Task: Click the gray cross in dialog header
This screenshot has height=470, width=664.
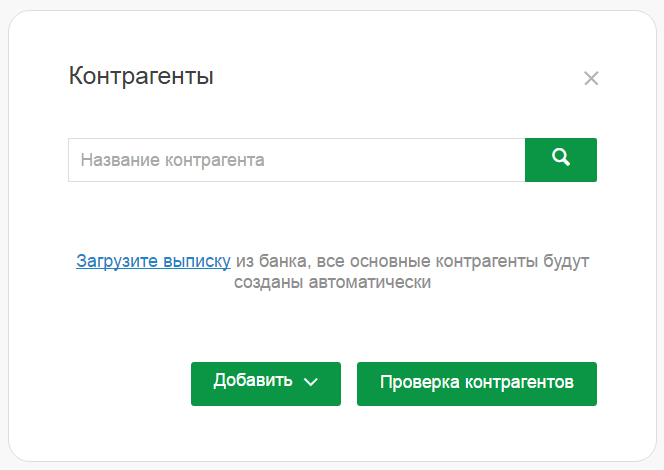Action: pyautogui.click(x=591, y=78)
